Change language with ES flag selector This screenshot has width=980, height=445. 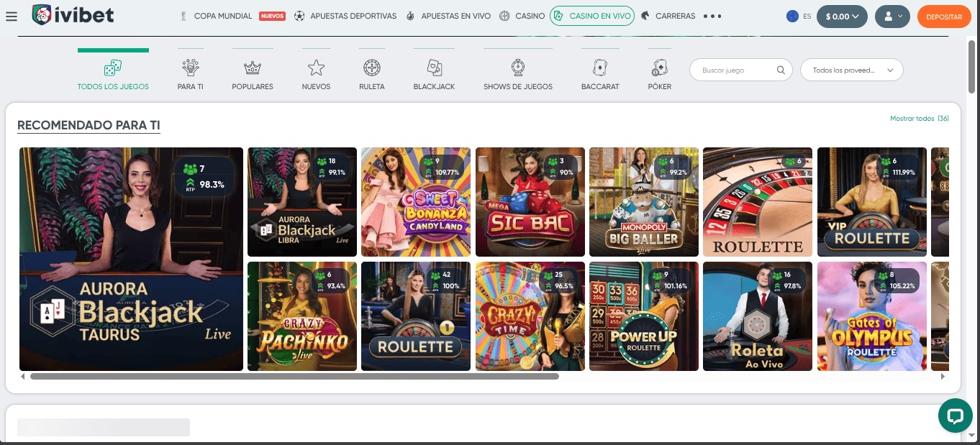pyautogui.click(x=799, y=16)
